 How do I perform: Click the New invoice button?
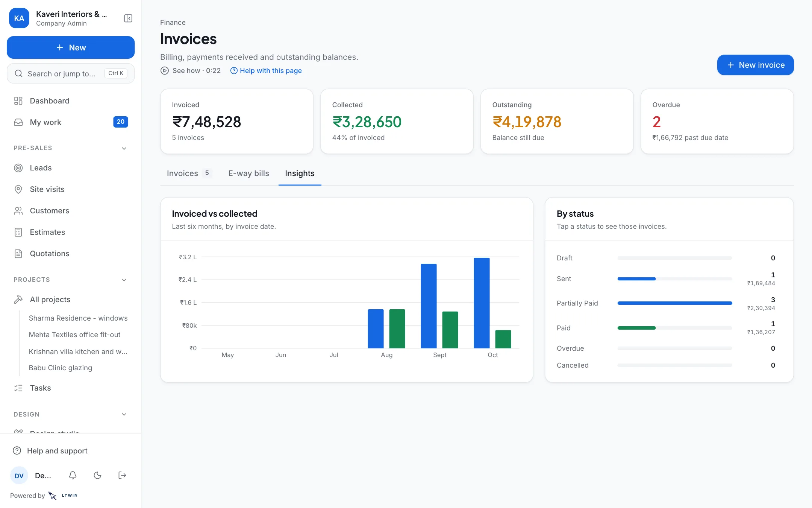(x=755, y=65)
